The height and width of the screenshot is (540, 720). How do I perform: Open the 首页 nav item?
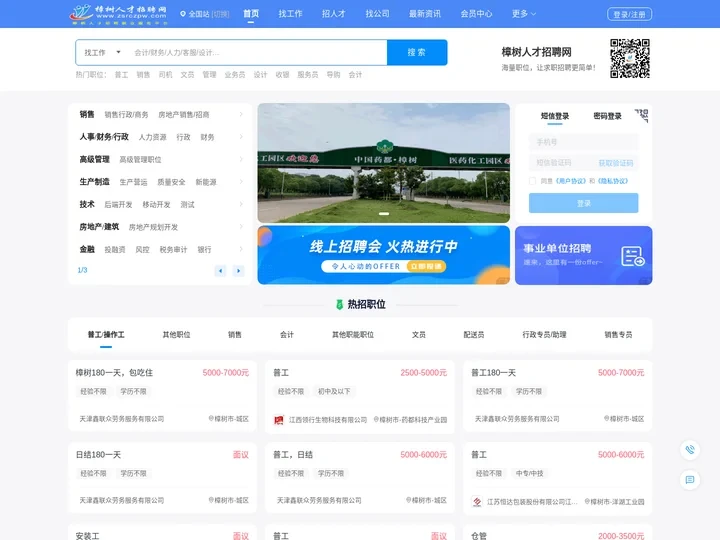point(251,14)
